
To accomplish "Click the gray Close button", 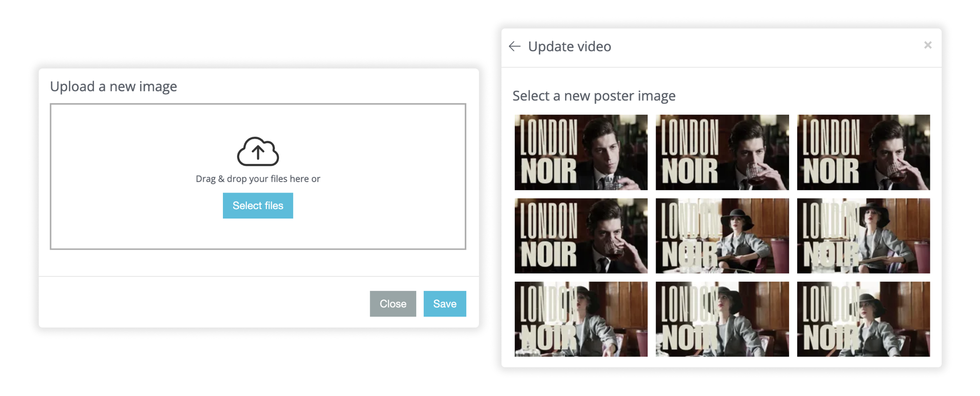I will [392, 304].
